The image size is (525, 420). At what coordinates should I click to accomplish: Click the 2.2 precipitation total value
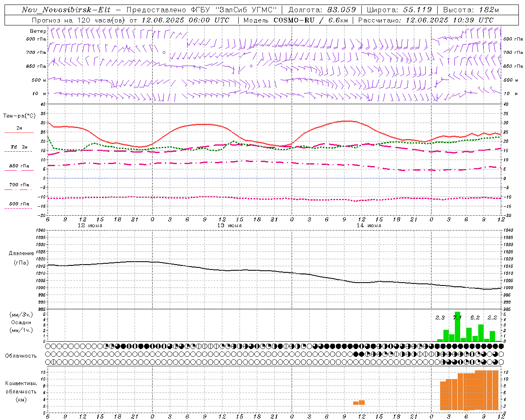492,317
